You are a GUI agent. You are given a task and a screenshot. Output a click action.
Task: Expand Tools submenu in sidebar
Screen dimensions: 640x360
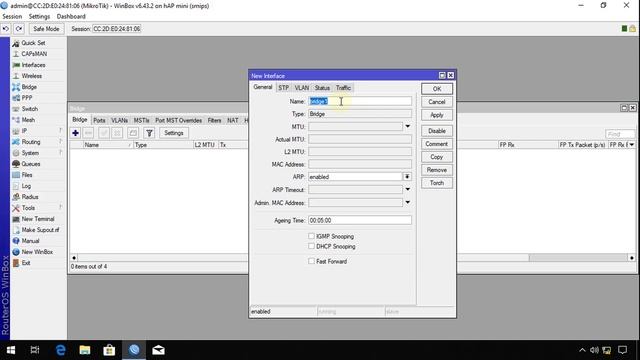[x=28, y=208]
